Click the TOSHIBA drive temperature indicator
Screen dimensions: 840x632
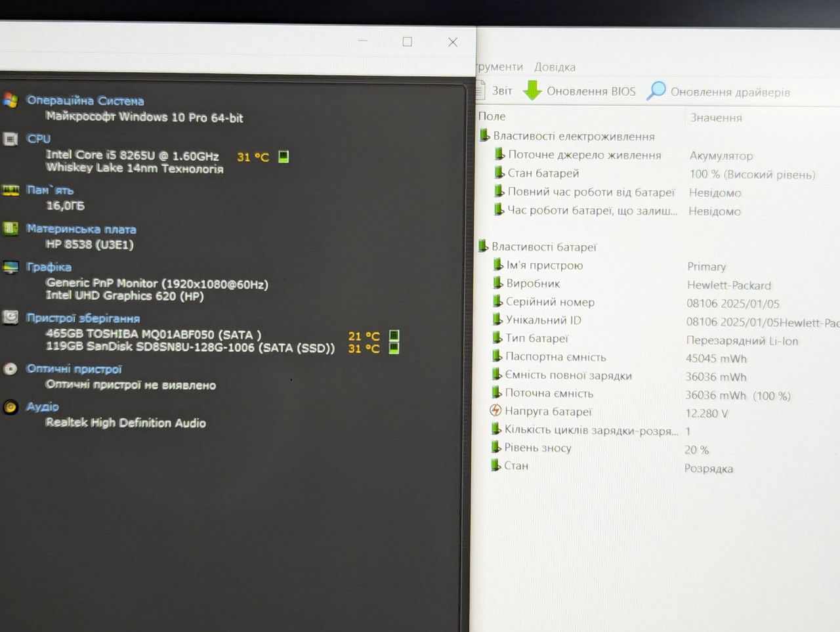[x=394, y=335]
